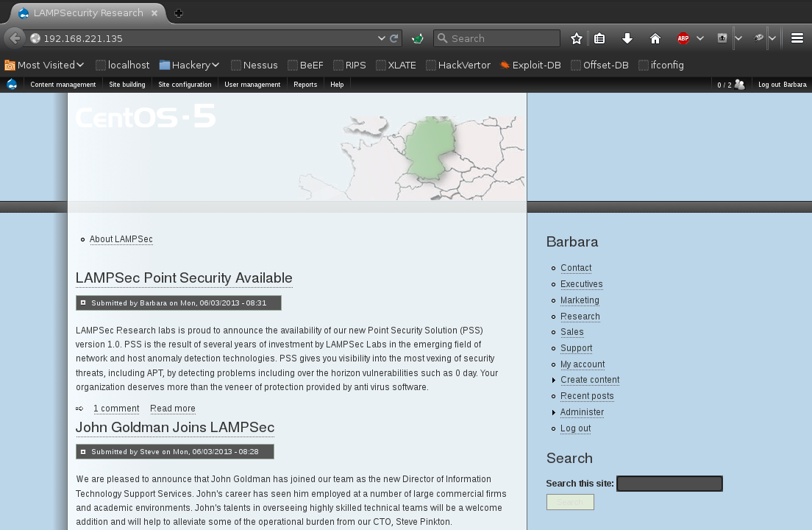The image size is (812, 530).
Task: Click the Read more link
Action: click(x=173, y=409)
